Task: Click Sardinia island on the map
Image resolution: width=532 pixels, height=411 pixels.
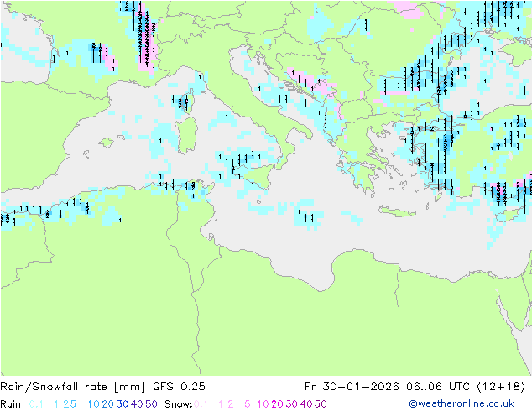Action: click(186, 136)
